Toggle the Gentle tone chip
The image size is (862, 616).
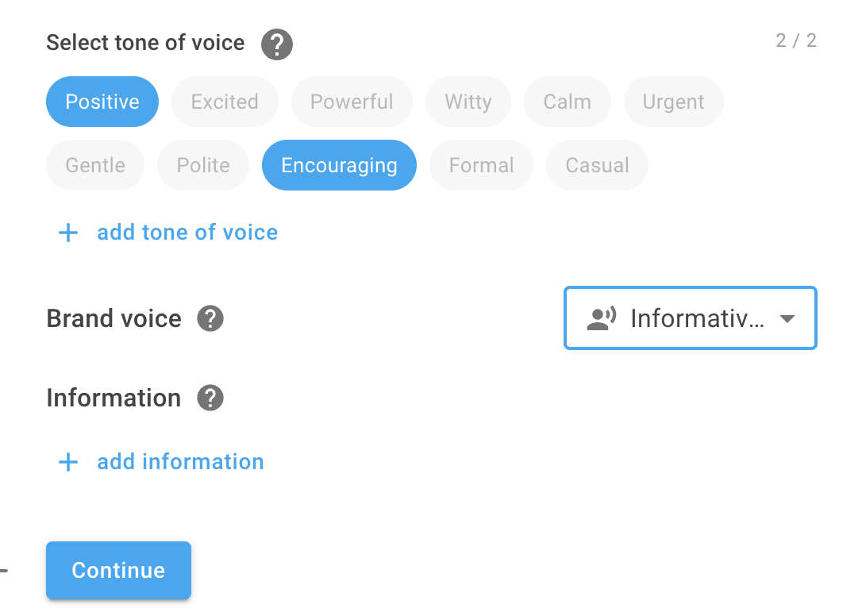(95, 165)
